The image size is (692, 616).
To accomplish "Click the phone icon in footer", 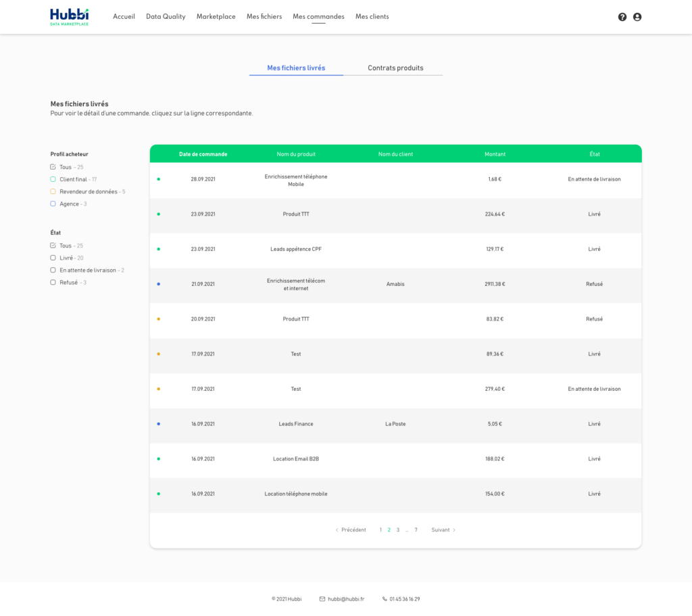I will tap(385, 599).
